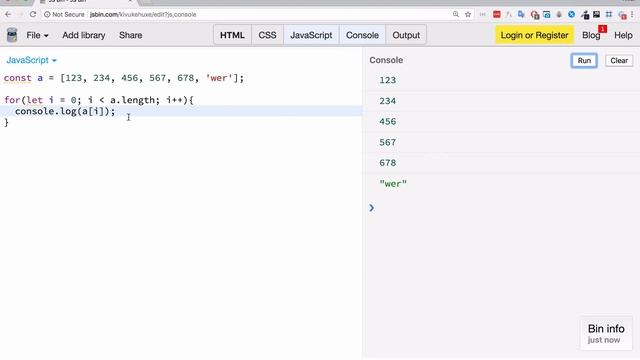Clear the console output
This screenshot has width=640, height=360.
(619, 60)
